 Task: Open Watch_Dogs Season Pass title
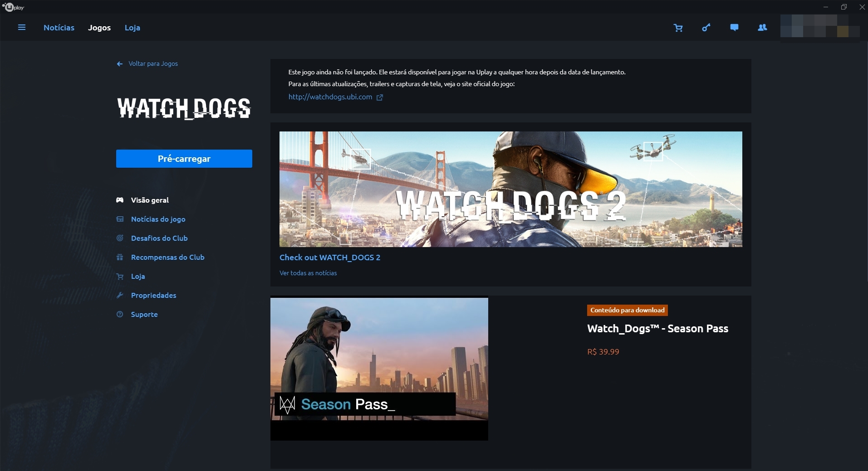[x=657, y=329]
